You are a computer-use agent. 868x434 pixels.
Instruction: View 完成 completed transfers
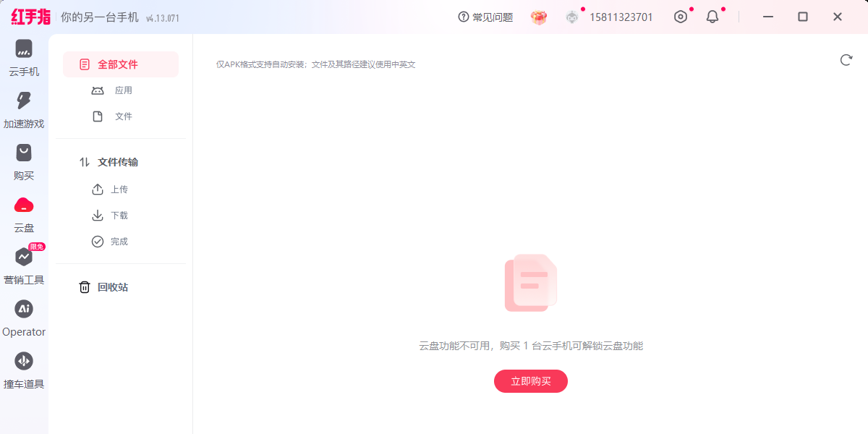(121, 242)
